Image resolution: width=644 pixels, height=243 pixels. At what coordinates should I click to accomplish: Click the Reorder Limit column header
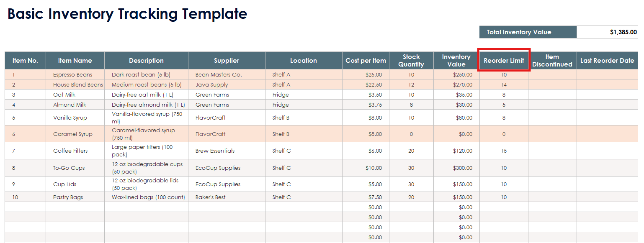click(x=504, y=61)
